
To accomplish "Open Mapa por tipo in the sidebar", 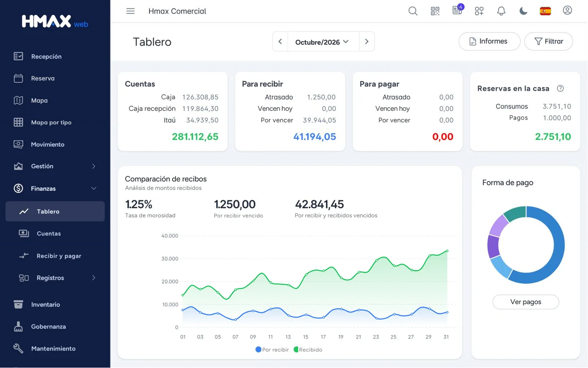I will (55, 122).
